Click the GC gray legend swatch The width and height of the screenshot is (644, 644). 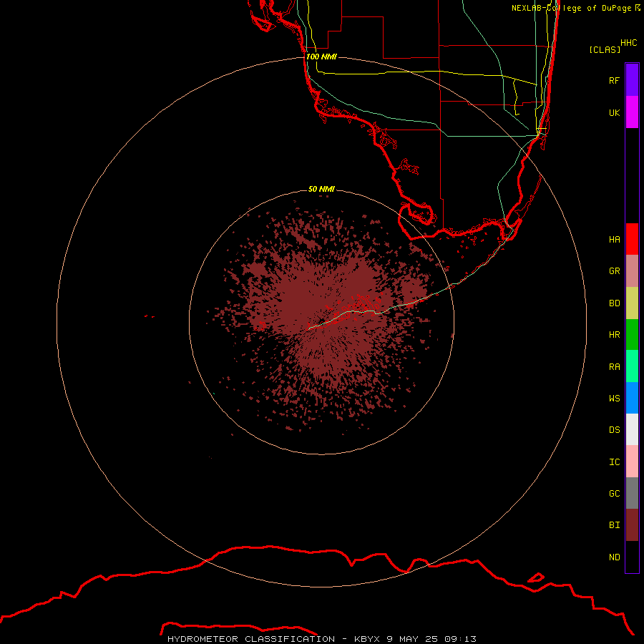point(632,493)
